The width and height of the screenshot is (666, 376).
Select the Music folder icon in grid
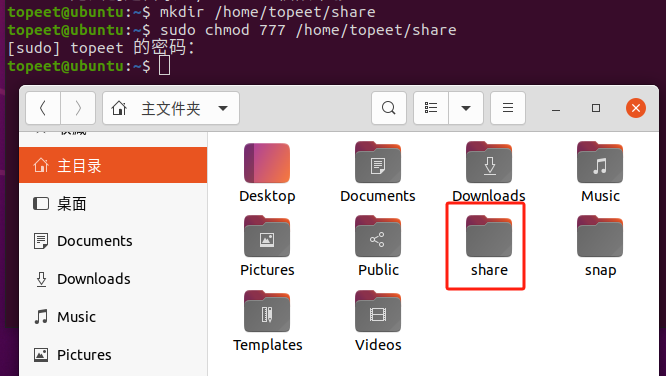point(600,163)
